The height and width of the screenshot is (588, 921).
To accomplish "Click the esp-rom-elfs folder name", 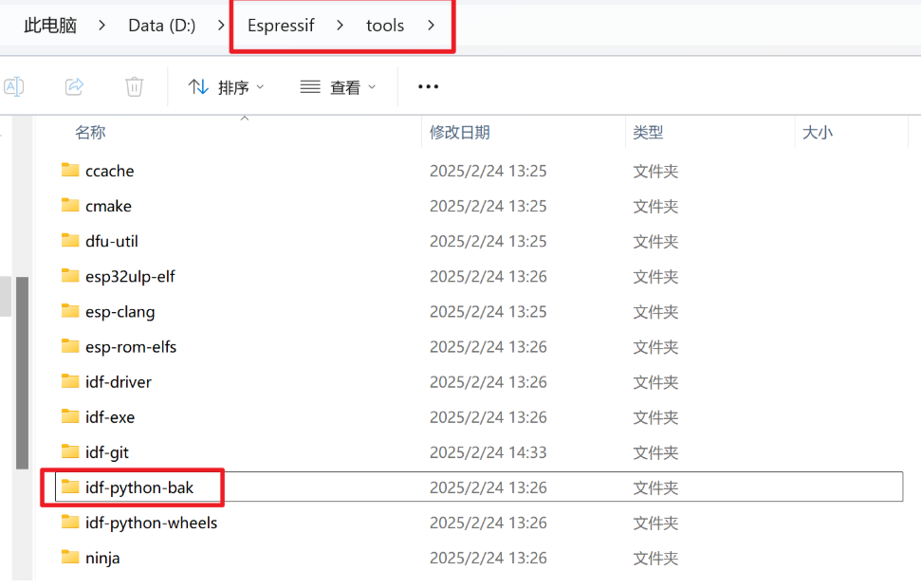I will (x=131, y=347).
